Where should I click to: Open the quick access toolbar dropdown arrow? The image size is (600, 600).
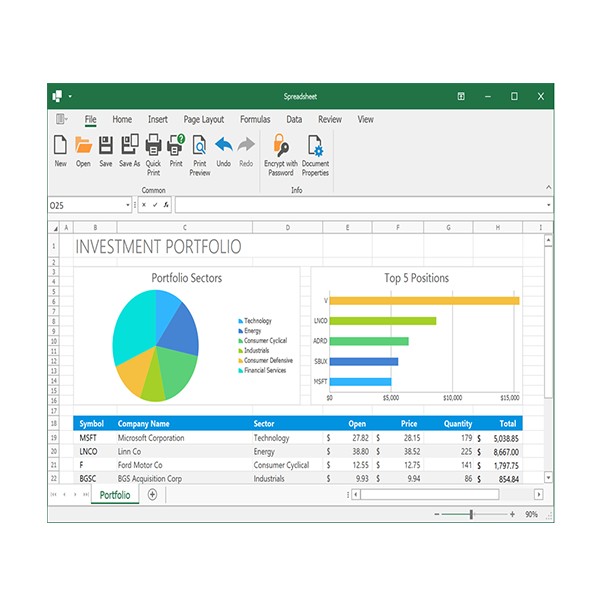(70, 96)
